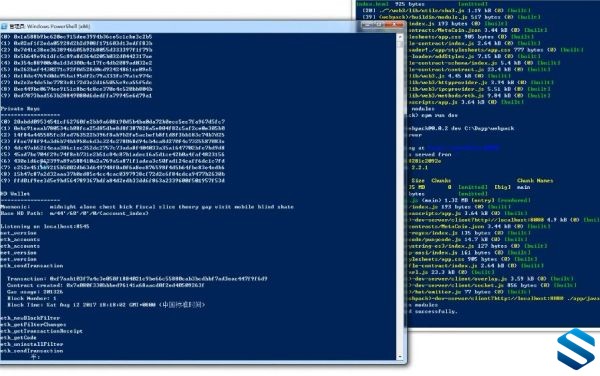Viewport: 600px width, 376px height.
Task: Click the 'eth_getFilterChanges' log entry
Action: point(33,325)
